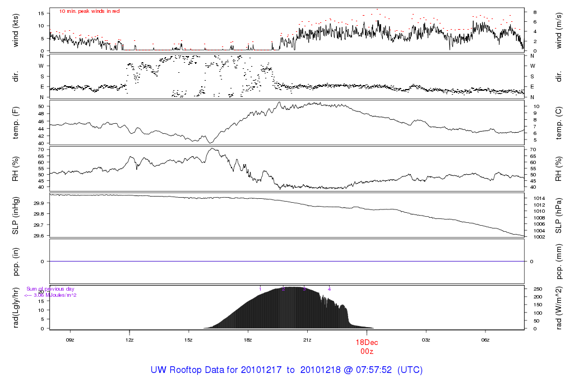Select the 'SLP (inHg)' axis label

coord(16,216)
